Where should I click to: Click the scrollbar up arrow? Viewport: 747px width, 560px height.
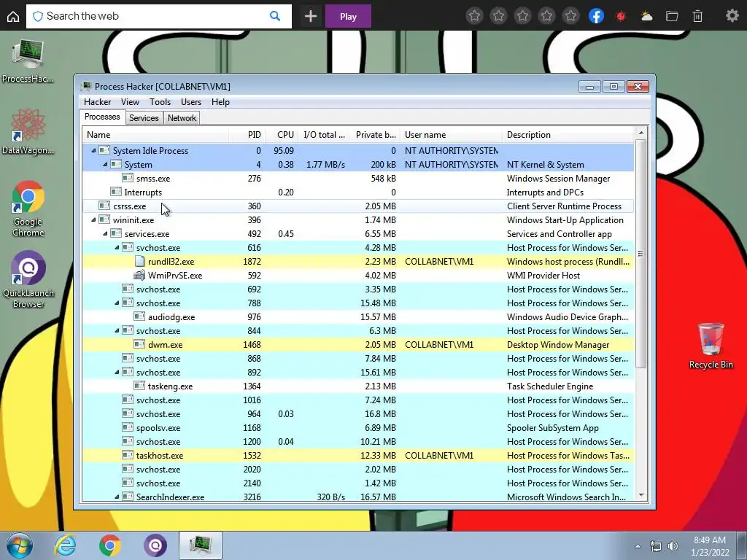click(x=640, y=133)
